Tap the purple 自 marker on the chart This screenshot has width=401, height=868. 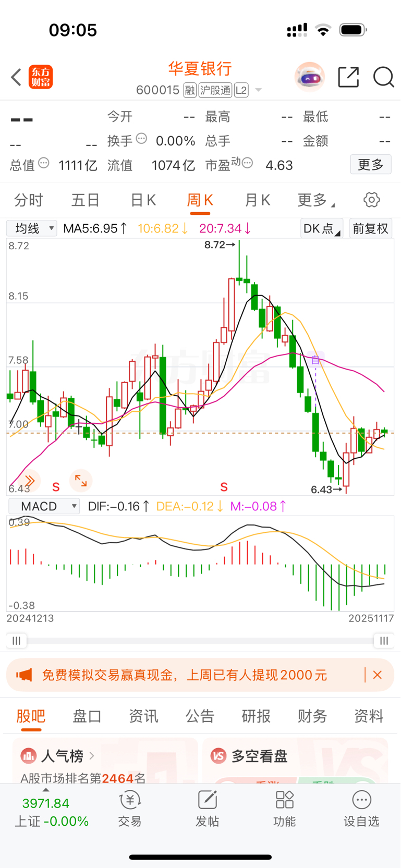click(x=315, y=360)
